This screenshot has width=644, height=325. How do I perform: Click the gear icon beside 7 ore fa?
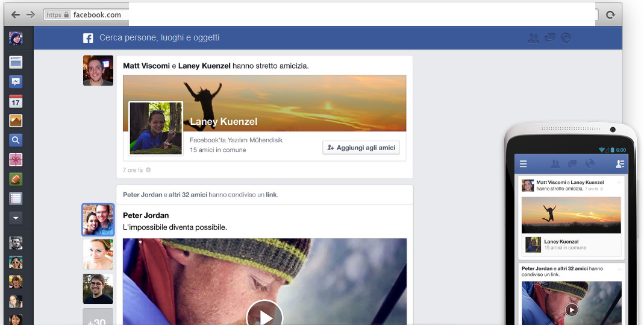[x=148, y=169]
